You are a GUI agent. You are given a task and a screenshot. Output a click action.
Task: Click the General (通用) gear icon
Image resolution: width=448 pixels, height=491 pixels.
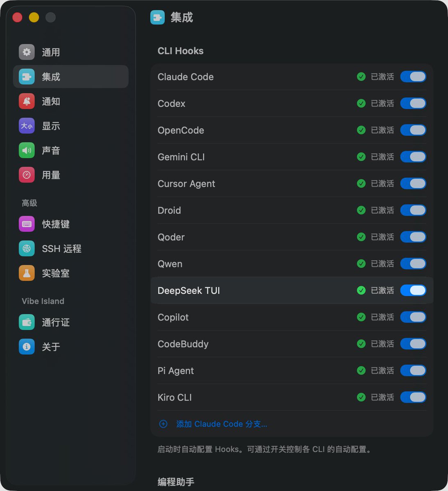[x=27, y=52]
